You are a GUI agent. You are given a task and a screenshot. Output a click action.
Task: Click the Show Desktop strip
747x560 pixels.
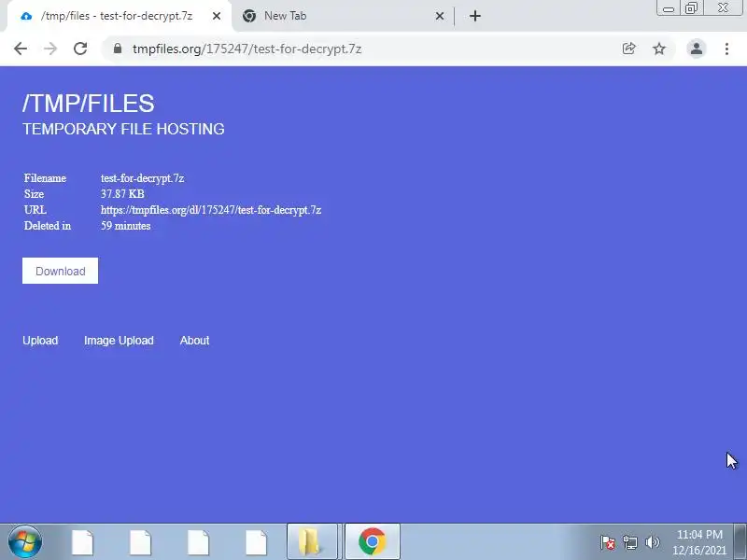coord(740,542)
